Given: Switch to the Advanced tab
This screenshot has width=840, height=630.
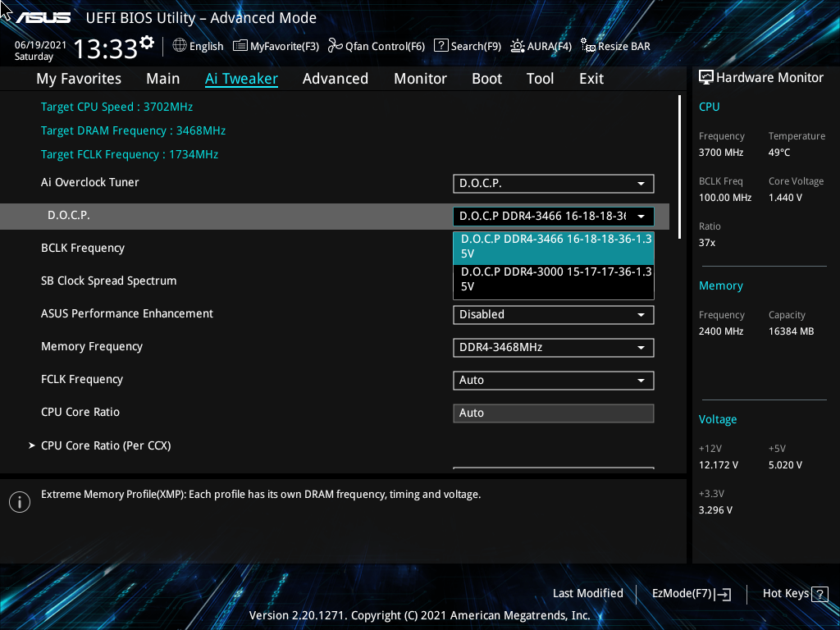Looking at the screenshot, I should pyautogui.click(x=336, y=78).
